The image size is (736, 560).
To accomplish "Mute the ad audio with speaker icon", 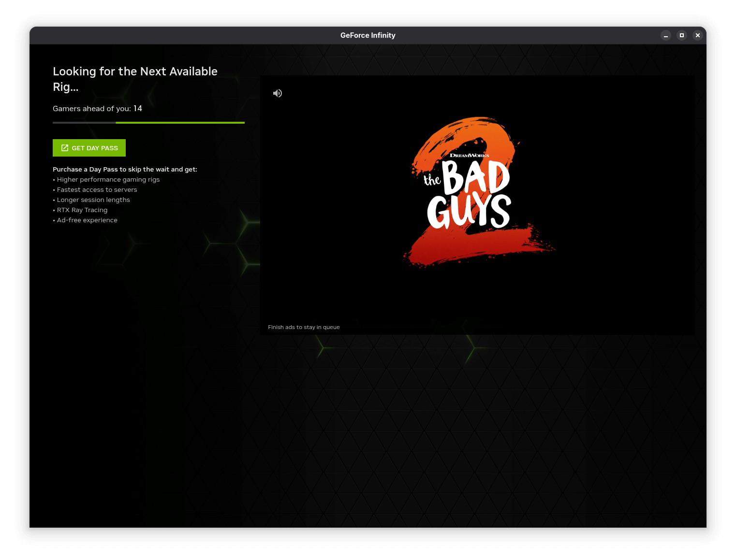I will [278, 93].
